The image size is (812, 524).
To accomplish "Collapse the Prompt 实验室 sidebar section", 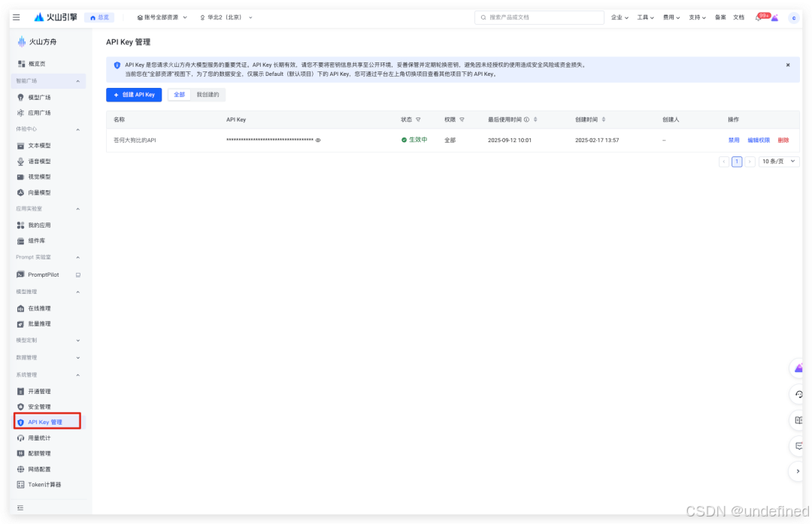I will coord(78,257).
